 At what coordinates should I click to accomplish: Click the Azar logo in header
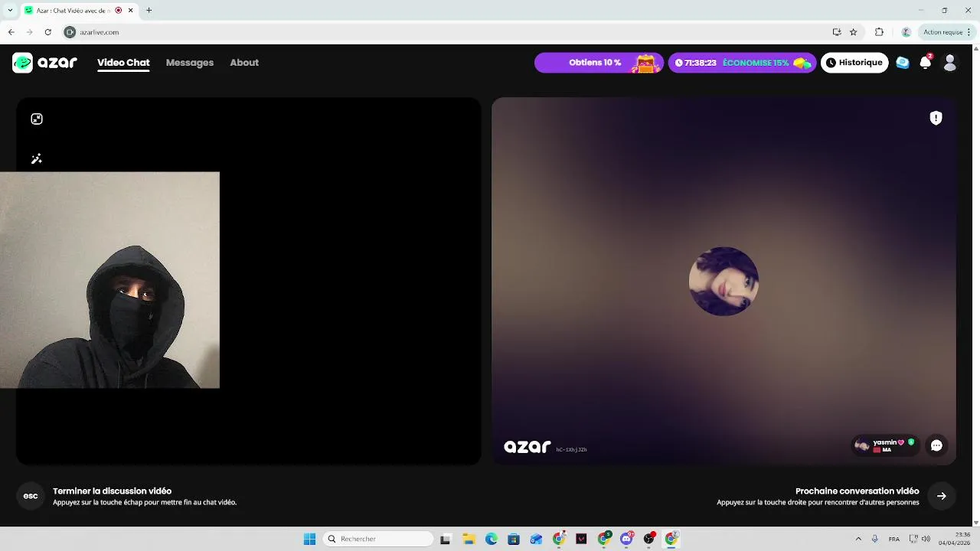tap(45, 63)
